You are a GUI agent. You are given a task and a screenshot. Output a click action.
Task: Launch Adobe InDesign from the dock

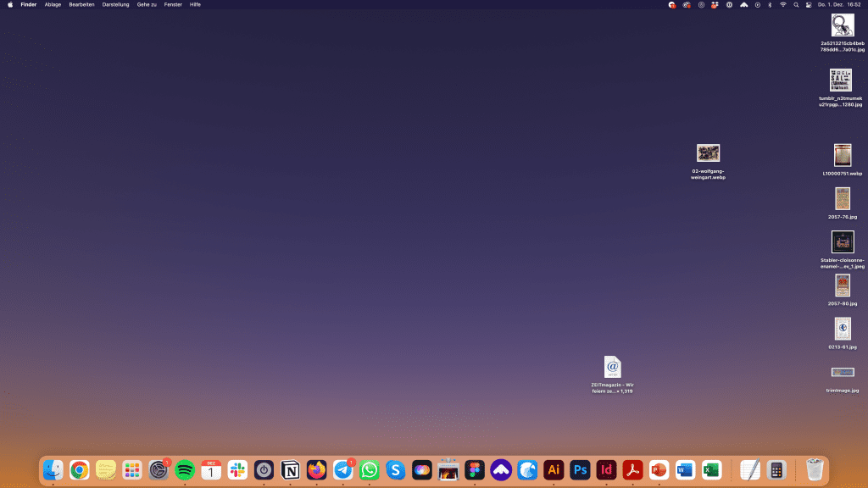coord(606,469)
